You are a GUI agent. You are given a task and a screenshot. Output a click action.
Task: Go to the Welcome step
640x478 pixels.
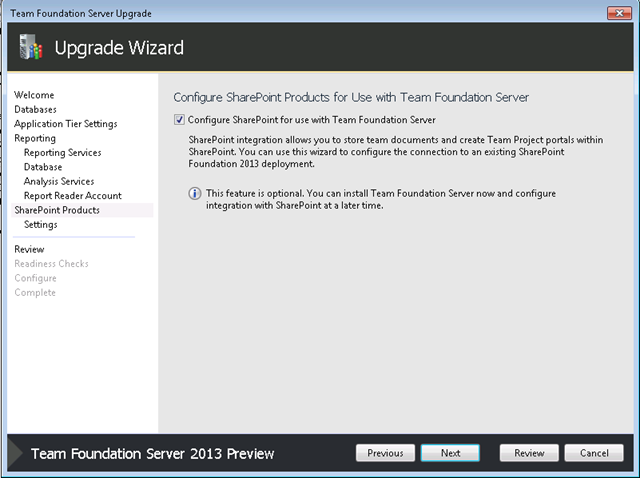(x=34, y=95)
